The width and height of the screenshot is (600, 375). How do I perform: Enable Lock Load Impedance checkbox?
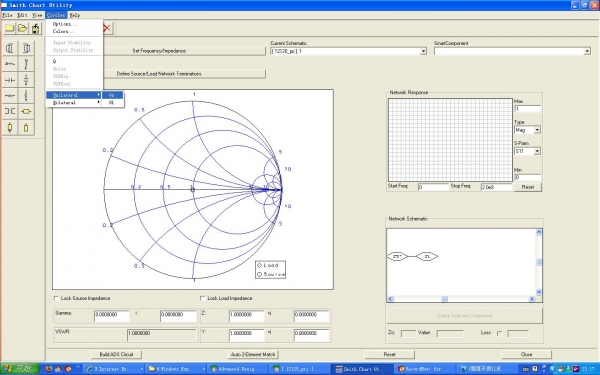tap(203, 298)
